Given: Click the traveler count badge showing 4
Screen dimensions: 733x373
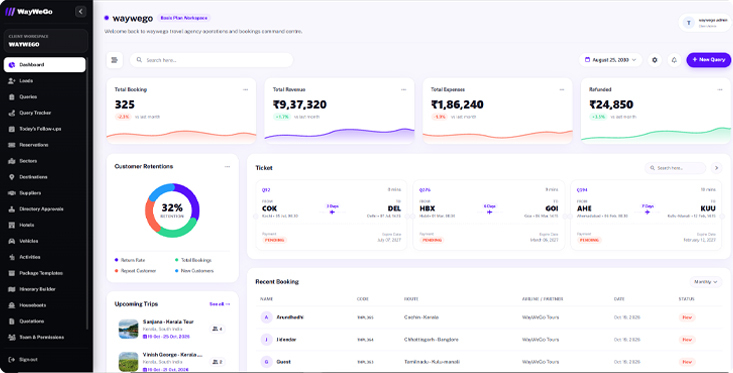Looking at the screenshot, I should click(217, 329).
